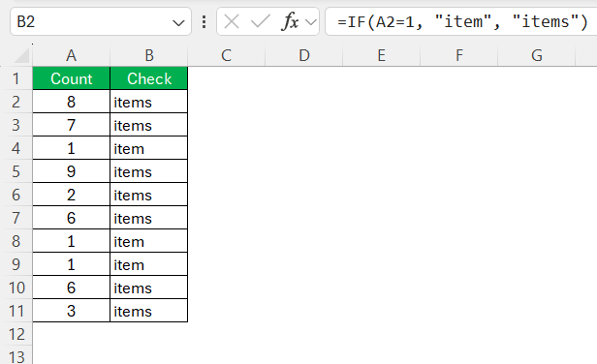The image size is (597, 364).
Task: Select row 5 header
Action: [16, 171]
